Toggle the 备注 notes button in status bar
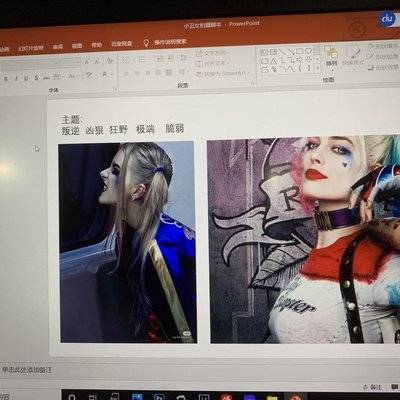This screenshot has height=400, width=400. pyautogui.click(x=373, y=387)
